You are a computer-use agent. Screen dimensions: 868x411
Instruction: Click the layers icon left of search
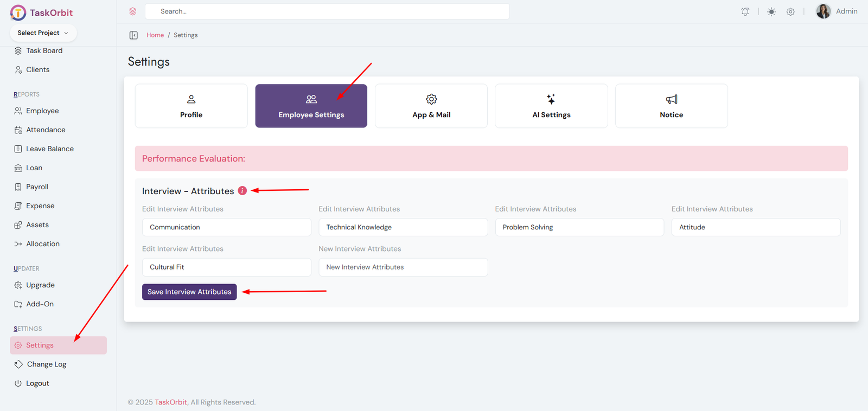[x=133, y=11]
